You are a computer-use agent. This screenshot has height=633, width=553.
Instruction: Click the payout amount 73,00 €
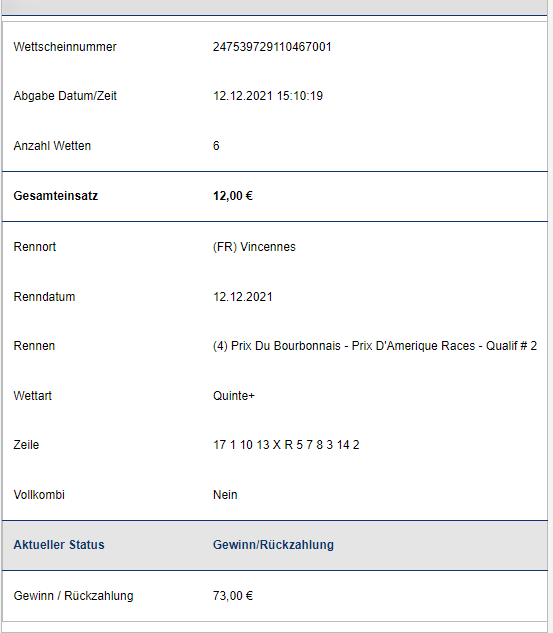(x=233, y=596)
